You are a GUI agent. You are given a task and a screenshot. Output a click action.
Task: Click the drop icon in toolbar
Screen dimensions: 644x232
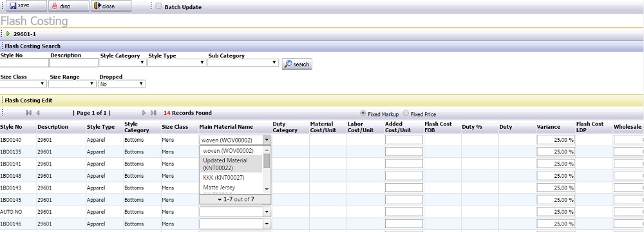coord(54,6)
